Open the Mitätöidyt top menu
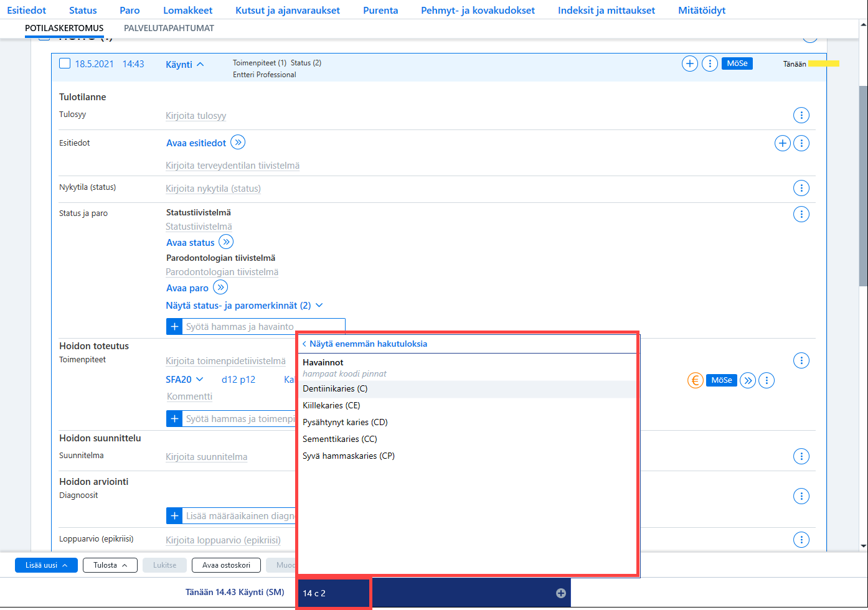Screen dimensions: 868x610 [702, 10]
